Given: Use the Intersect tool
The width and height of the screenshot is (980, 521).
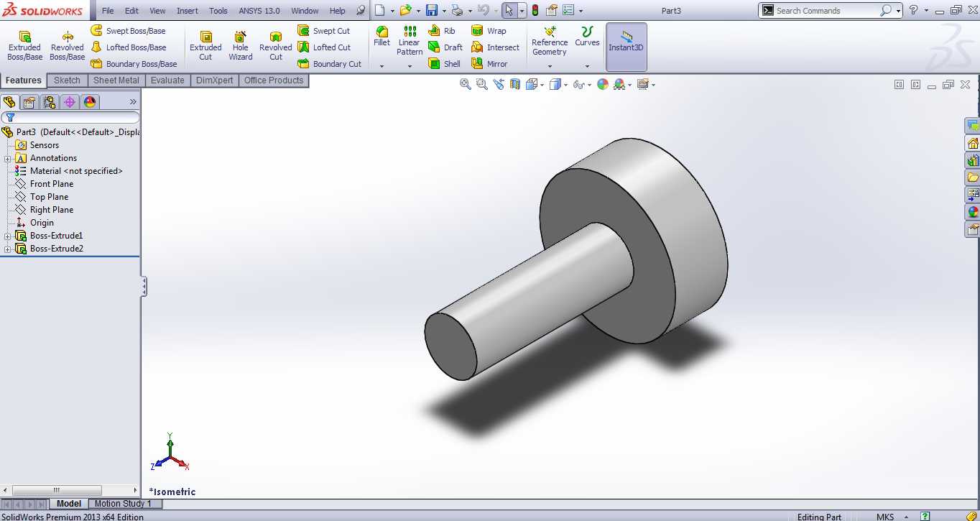Looking at the screenshot, I should tap(495, 47).
